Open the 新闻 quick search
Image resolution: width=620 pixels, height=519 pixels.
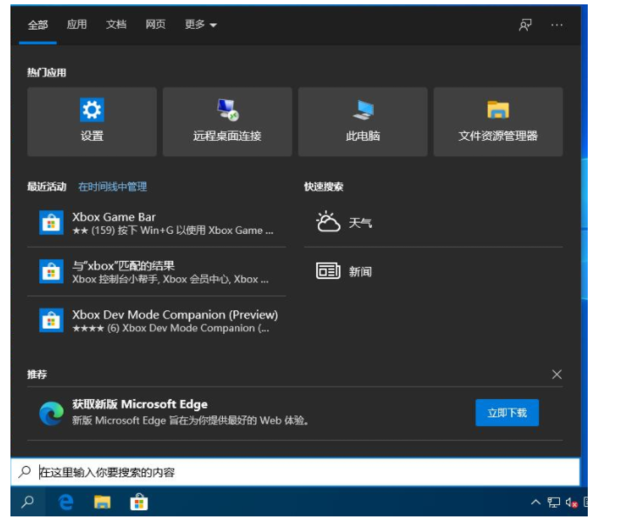tap(433, 271)
